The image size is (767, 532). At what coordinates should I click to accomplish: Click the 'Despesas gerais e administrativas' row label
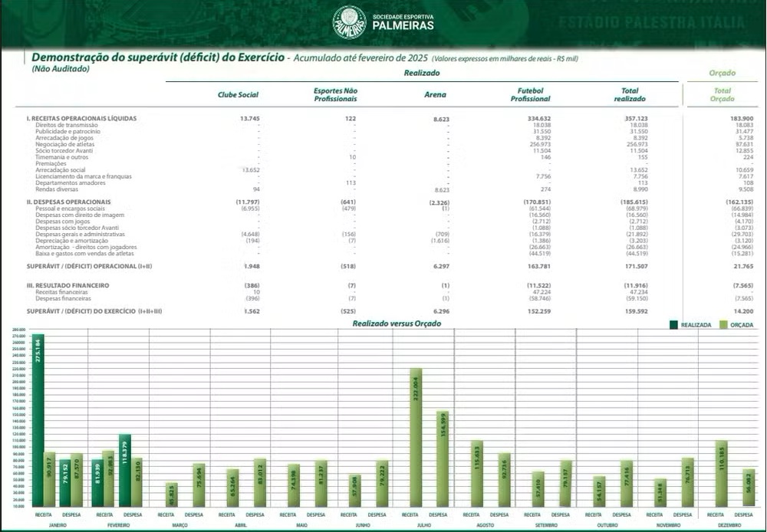click(81, 235)
